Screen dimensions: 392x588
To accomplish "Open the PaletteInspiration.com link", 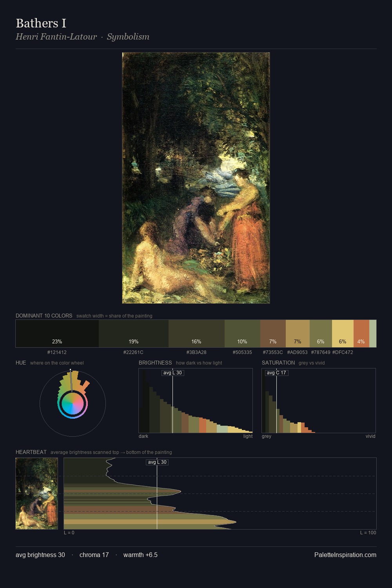I will (345, 555).
